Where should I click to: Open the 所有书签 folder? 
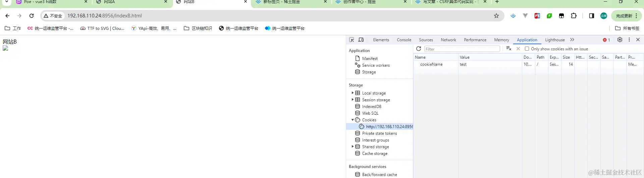tap(628, 28)
